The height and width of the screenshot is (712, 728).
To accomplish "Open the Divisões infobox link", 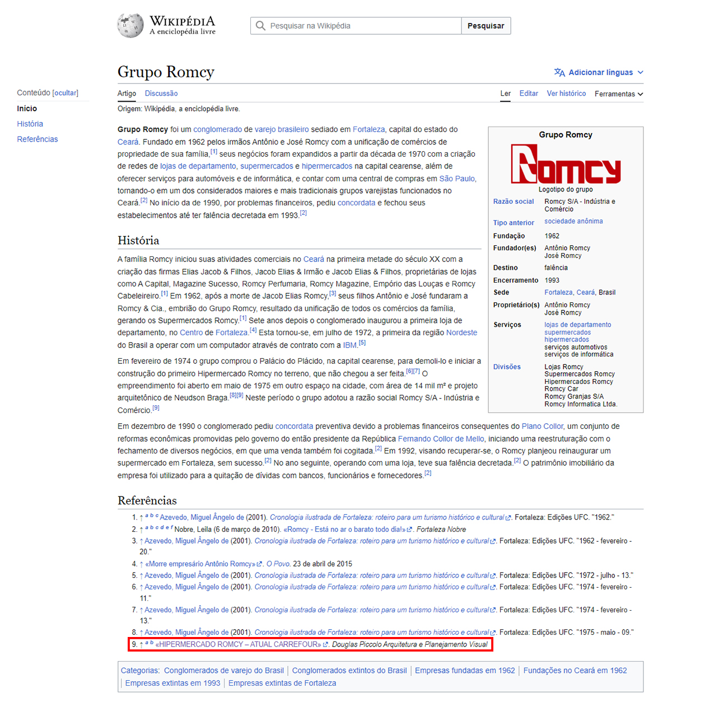I will point(507,367).
